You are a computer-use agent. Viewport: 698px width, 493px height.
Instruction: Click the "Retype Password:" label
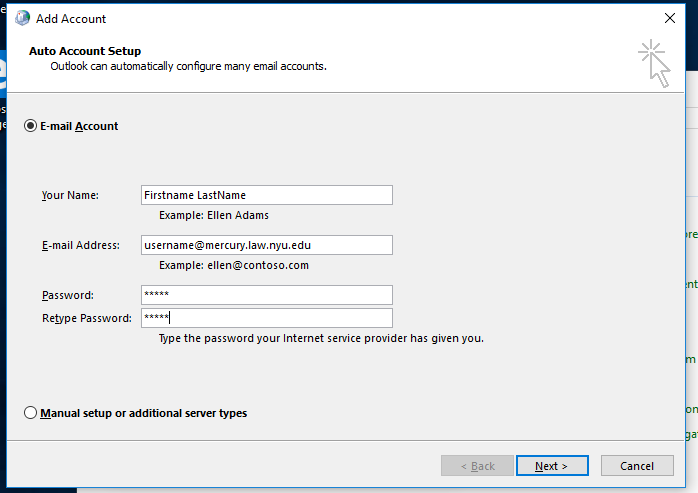(86, 319)
